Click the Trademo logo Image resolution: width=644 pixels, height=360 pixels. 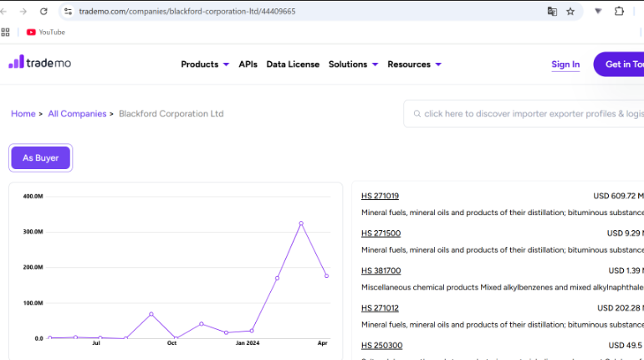click(40, 62)
